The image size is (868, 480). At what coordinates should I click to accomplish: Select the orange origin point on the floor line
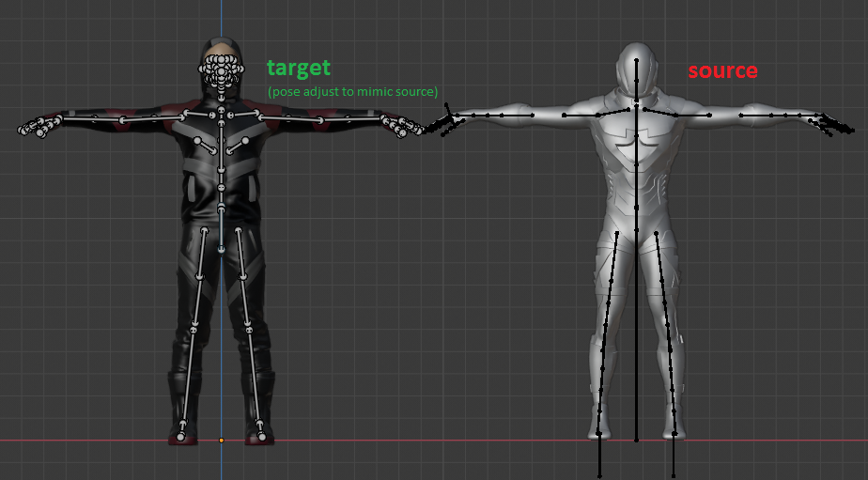[222, 440]
